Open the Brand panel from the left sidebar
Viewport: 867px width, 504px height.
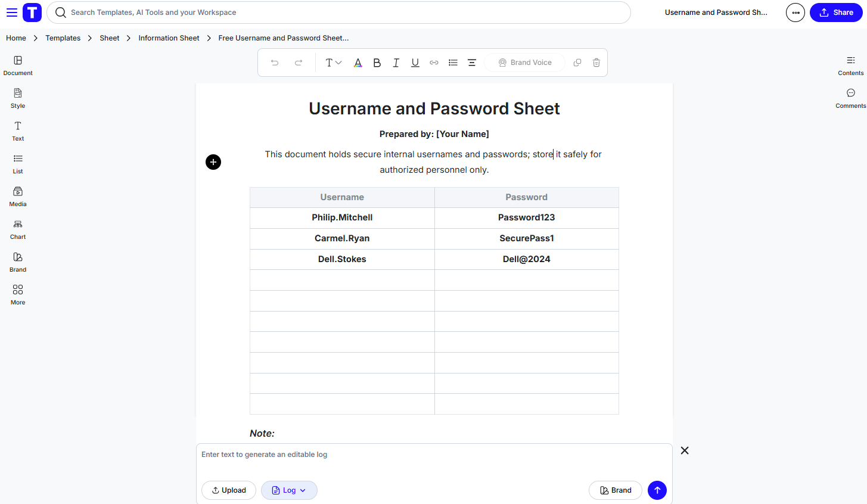(17, 261)
